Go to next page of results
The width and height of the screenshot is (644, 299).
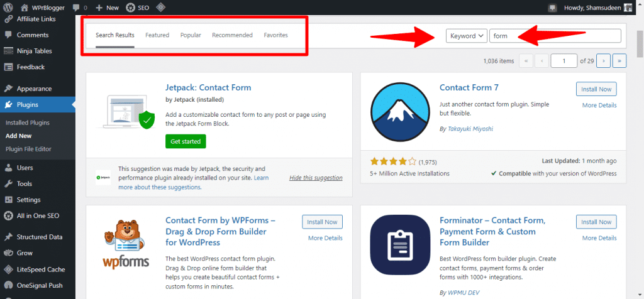pos(603,61)
